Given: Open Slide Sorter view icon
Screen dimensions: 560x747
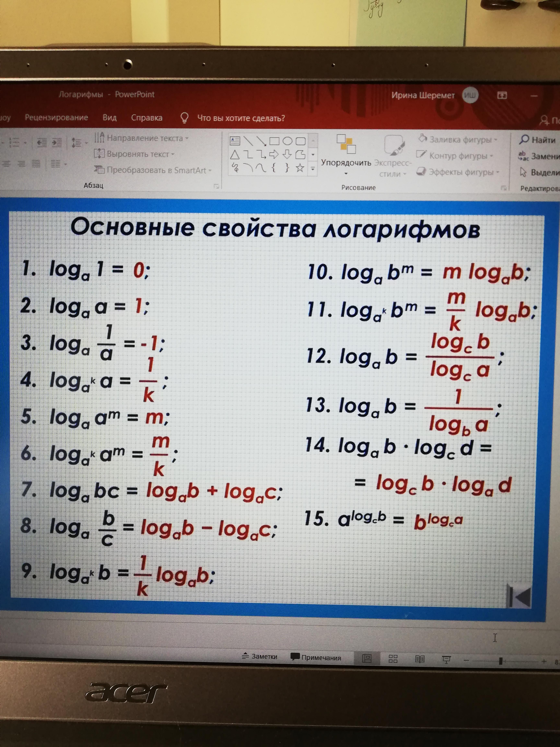Looking at the screenshot, I should click(x=393, y=658).
